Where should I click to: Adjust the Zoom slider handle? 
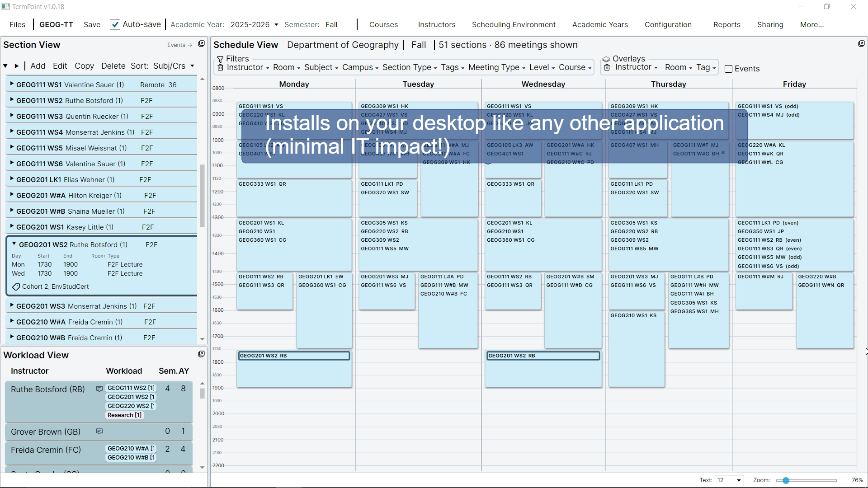click(x=786, y=481)
